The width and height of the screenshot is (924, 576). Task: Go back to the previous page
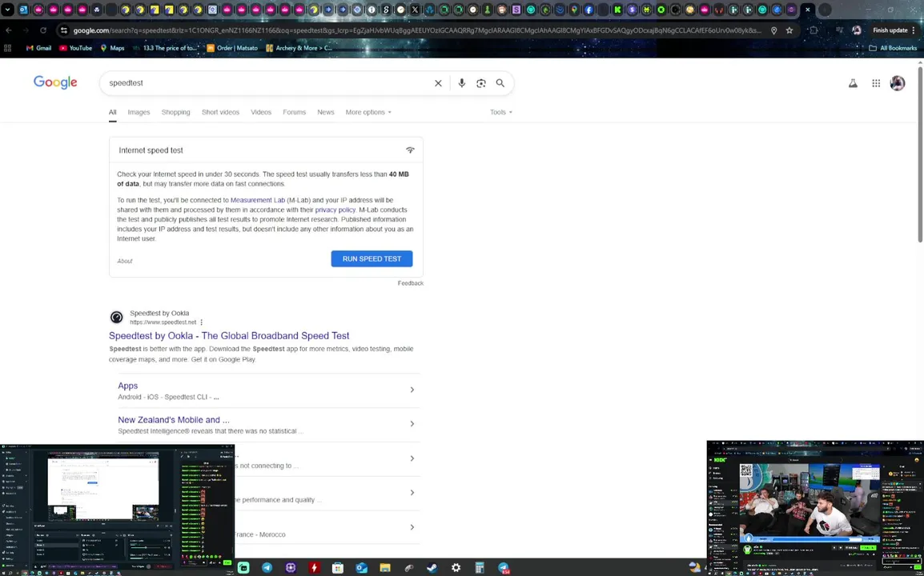click(8, 30)
